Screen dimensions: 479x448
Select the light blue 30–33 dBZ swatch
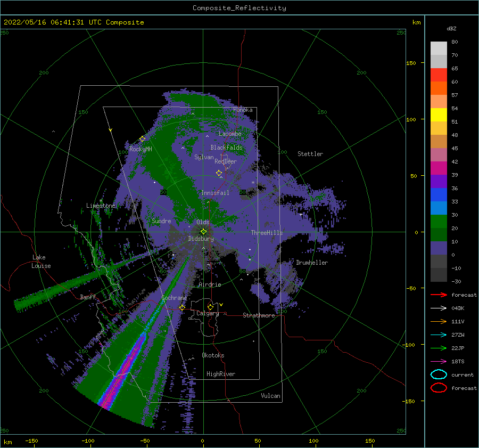point(439,208)
